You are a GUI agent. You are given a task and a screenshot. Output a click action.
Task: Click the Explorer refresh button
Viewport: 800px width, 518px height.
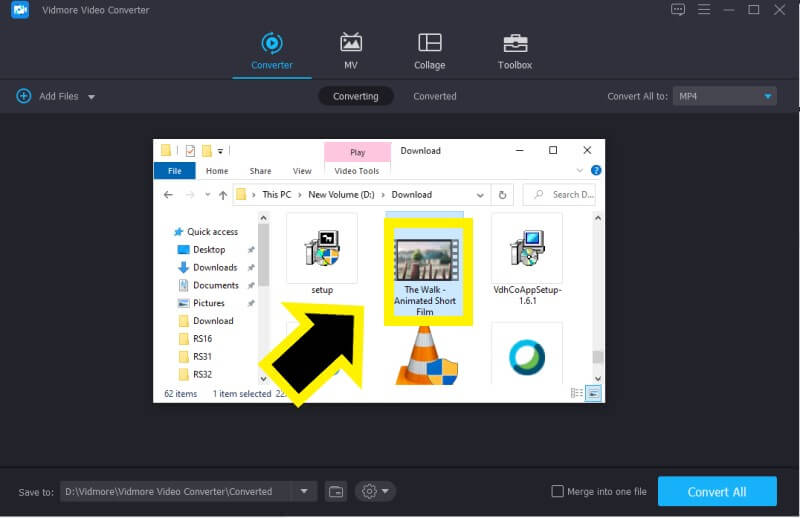502,195
